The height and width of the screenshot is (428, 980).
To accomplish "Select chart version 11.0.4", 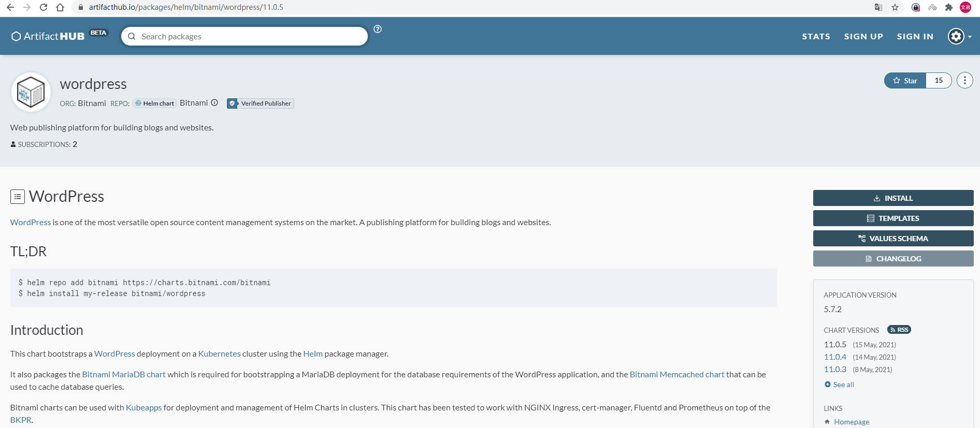I will pyautogui.click(x=835, y=357).
